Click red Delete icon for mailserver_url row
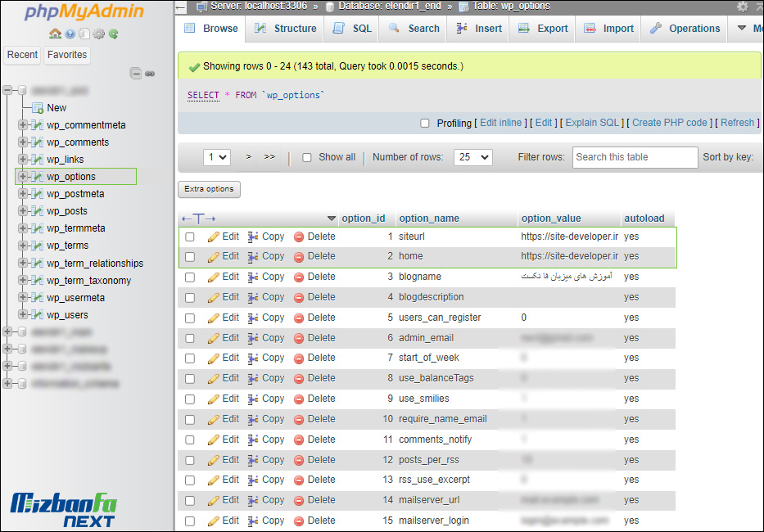 [x=299, y=501]
